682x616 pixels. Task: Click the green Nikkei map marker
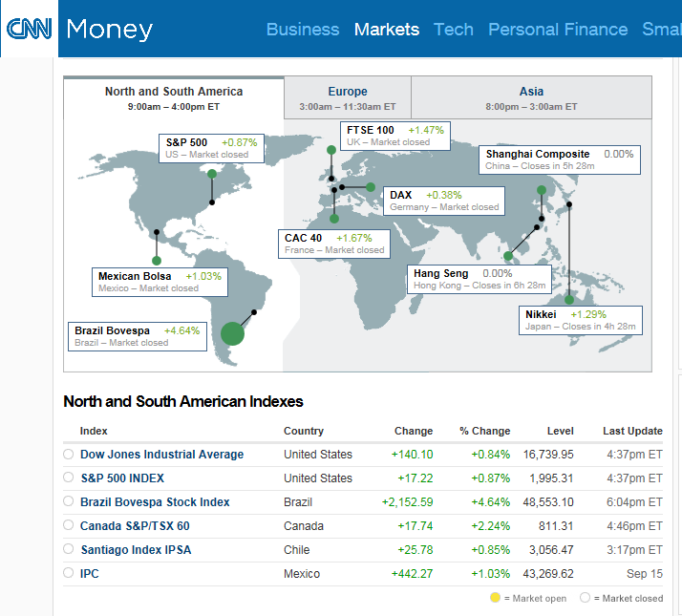(x=569, y=299)
